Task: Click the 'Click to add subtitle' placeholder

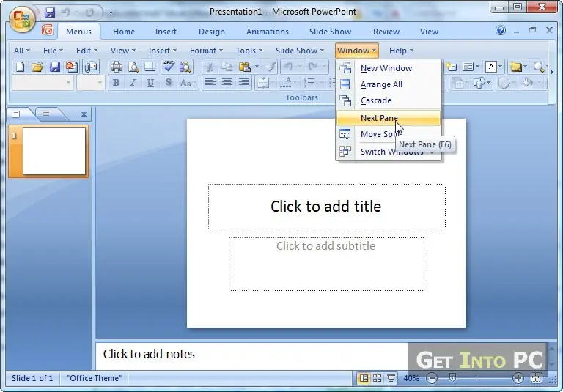Action: pos(326,264)
